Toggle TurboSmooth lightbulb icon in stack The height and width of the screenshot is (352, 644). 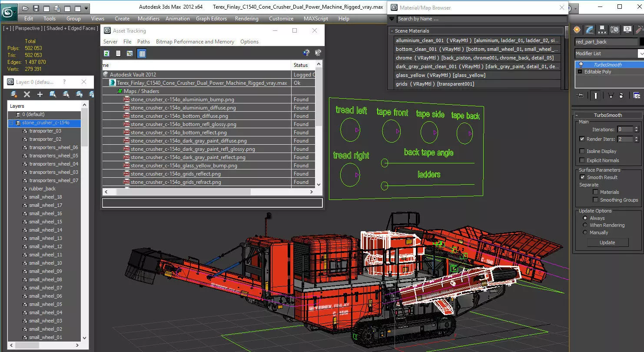pos(581,65)
